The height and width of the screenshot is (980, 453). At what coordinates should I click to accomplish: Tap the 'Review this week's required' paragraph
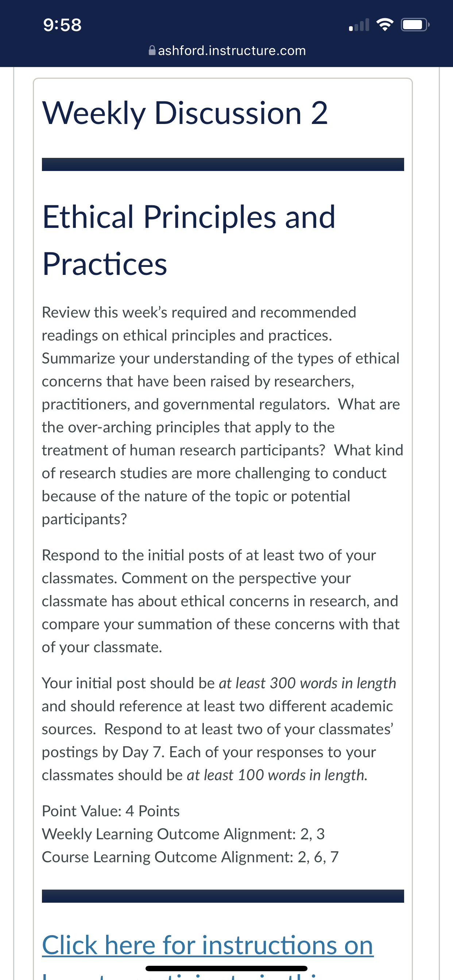(223, 415)
